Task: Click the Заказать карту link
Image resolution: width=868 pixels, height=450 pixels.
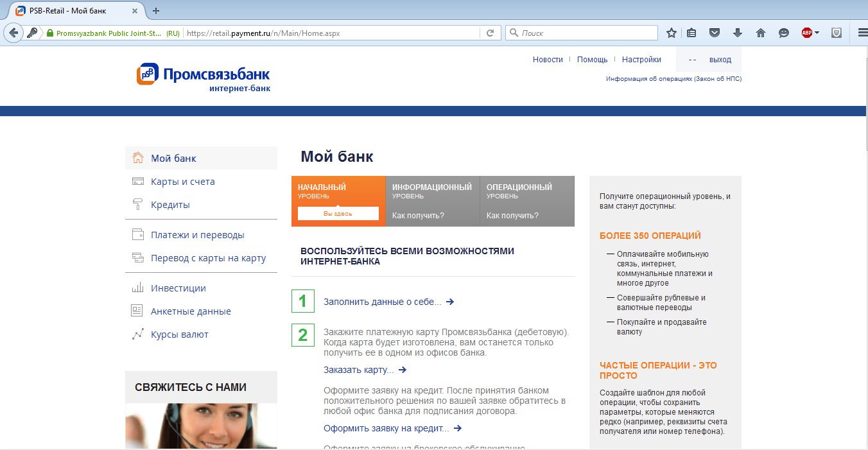Action: click(x=365, y=370)
